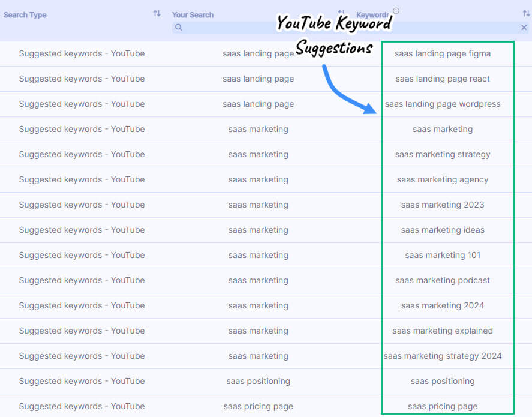Click 'saas marketing 2023' keyword
Image resolution: width=532 pixels, height=417 pixels.
443,205
